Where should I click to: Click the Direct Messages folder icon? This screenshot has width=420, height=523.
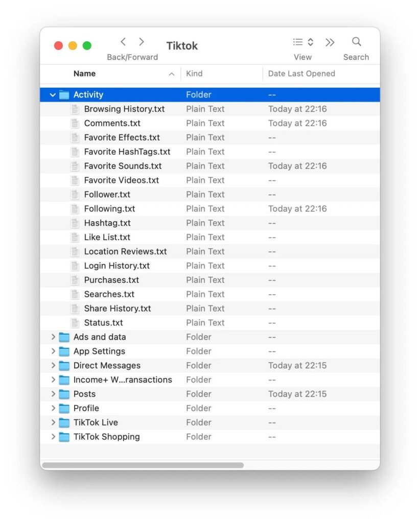coord(64,366)
